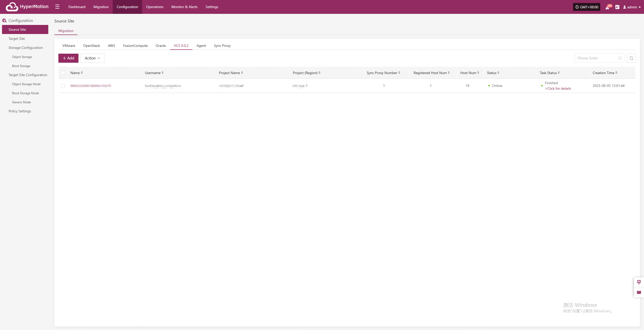Sort by Status column arrows
The width and height of the screenshot is (644, 330).
tap(498, 73)
